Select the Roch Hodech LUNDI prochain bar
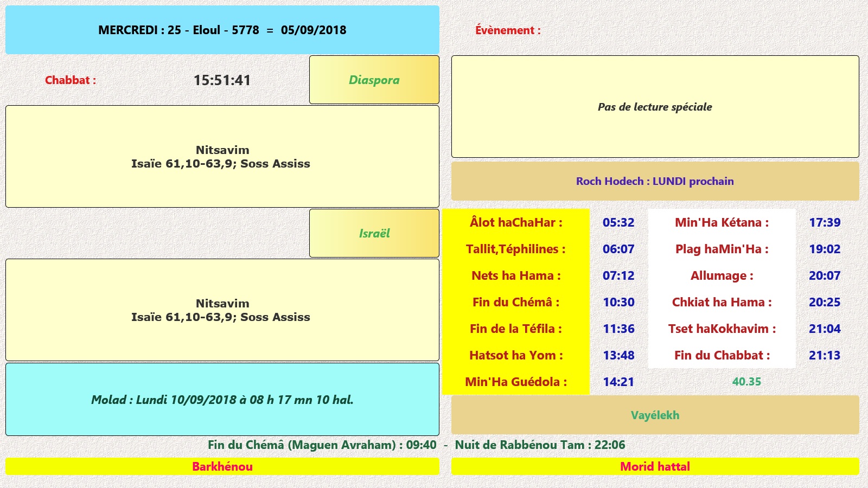This screenshot has height=488, width=868. (655, 181)
